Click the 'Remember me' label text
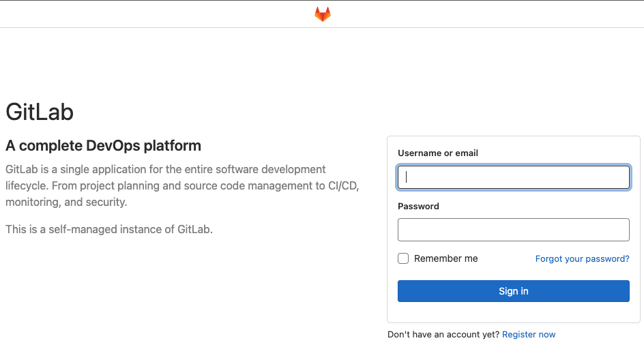Viewport: 644px width, 347px height. pos(445,259)
